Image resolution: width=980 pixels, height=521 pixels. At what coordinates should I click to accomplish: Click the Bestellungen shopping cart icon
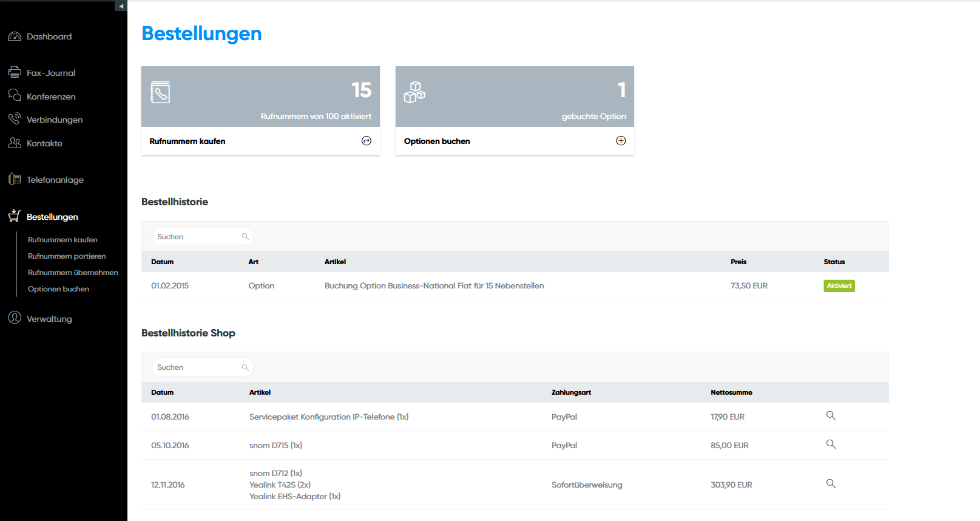click(15, 216)
